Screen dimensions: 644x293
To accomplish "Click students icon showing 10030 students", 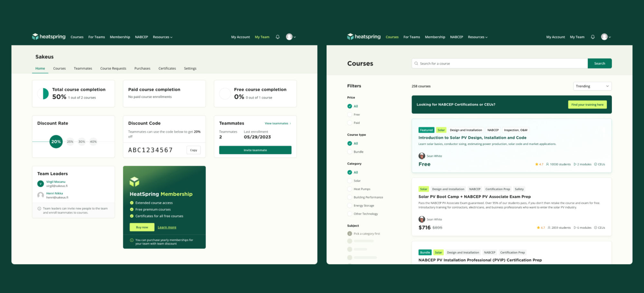I will 547,164.
